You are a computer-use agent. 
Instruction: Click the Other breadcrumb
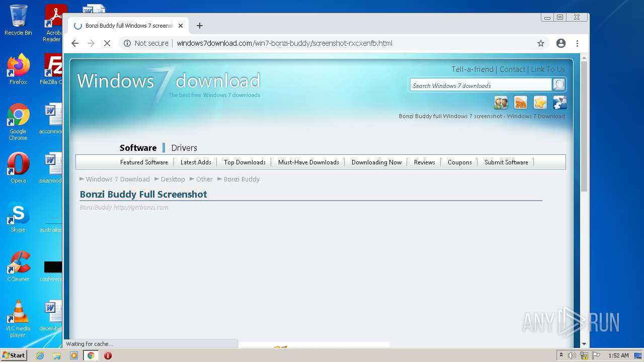click(x=204, y=179)
